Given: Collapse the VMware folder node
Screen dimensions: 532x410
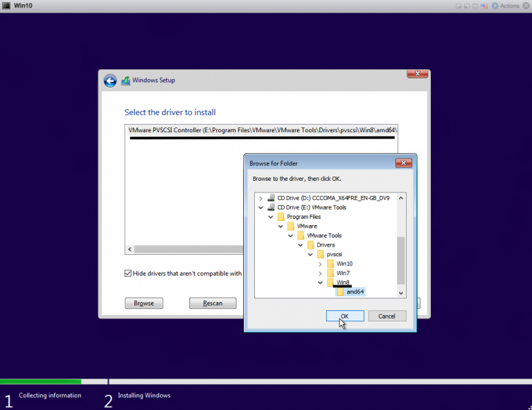Looking at the screenshot, I should click(x=281, y=226).
